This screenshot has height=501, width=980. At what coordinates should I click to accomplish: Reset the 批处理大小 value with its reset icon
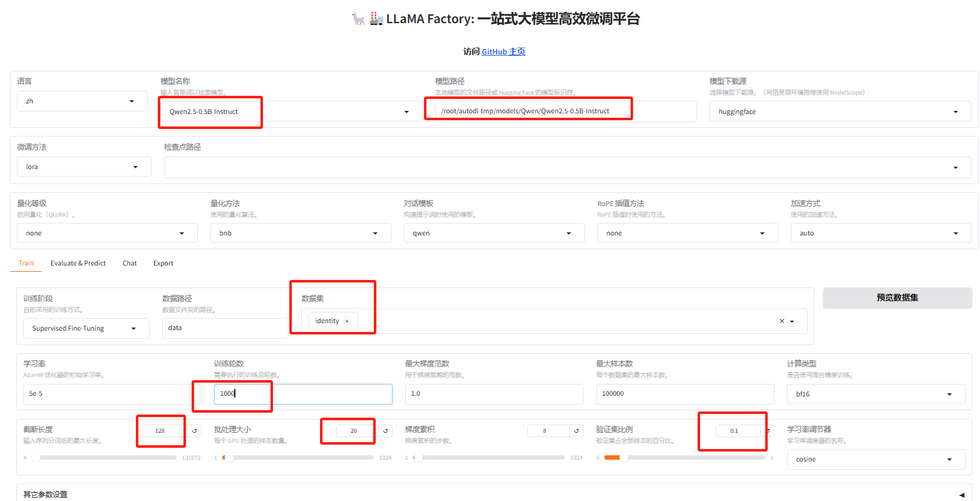pyautogui.click(x=386, y=431)
